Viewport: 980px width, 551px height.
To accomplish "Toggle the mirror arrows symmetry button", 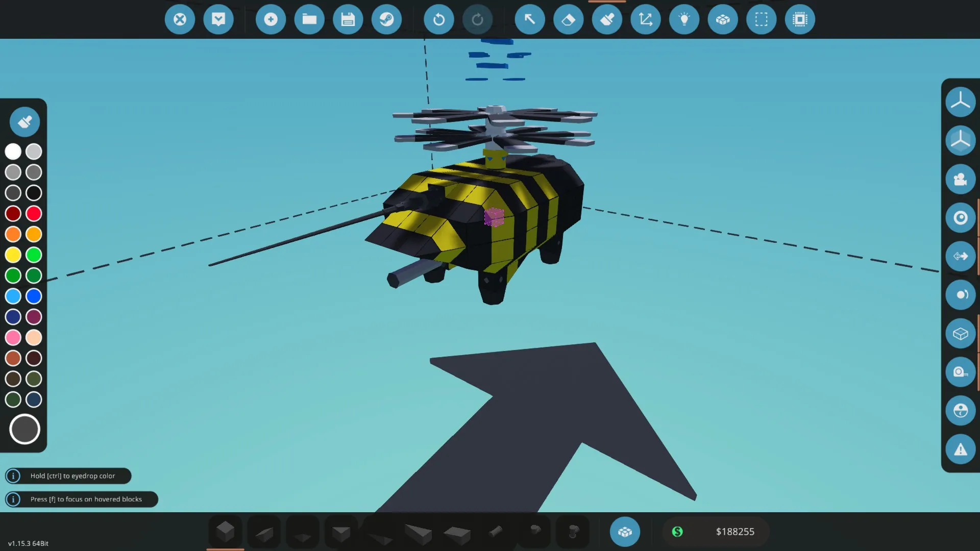I will click(x=960, y=256).
